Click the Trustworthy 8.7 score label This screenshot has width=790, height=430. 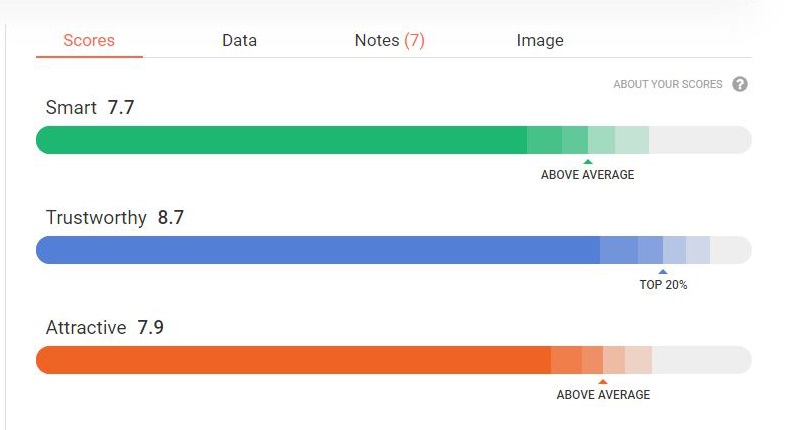[115, 217]
